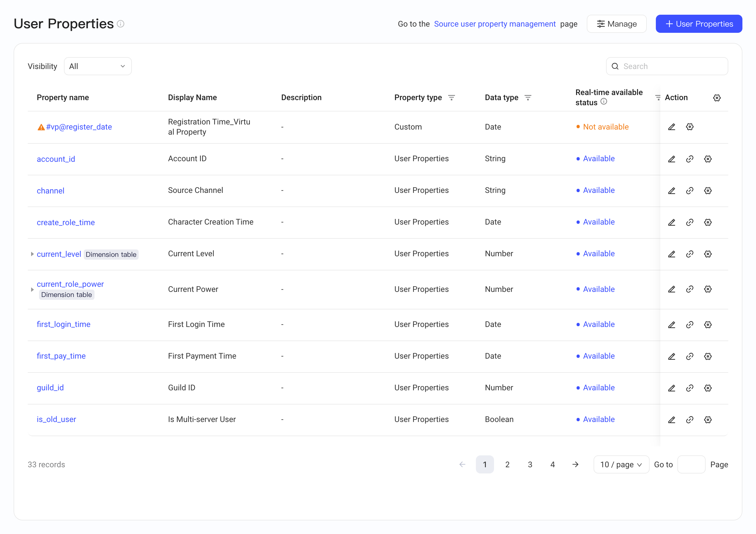Open settings gear for guild_id row
This screenshot has width=756, height=534.
tap(708, 388)
